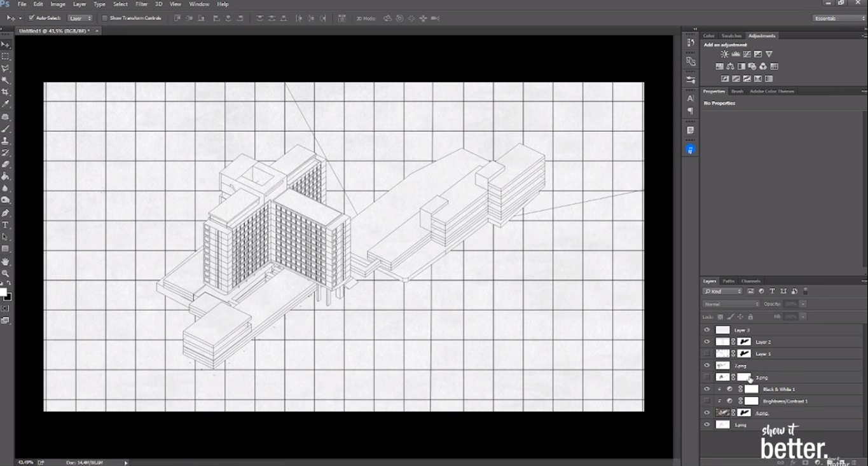868x466 pixels.
Task: Open the Filter menu
Action: [141, 4]
